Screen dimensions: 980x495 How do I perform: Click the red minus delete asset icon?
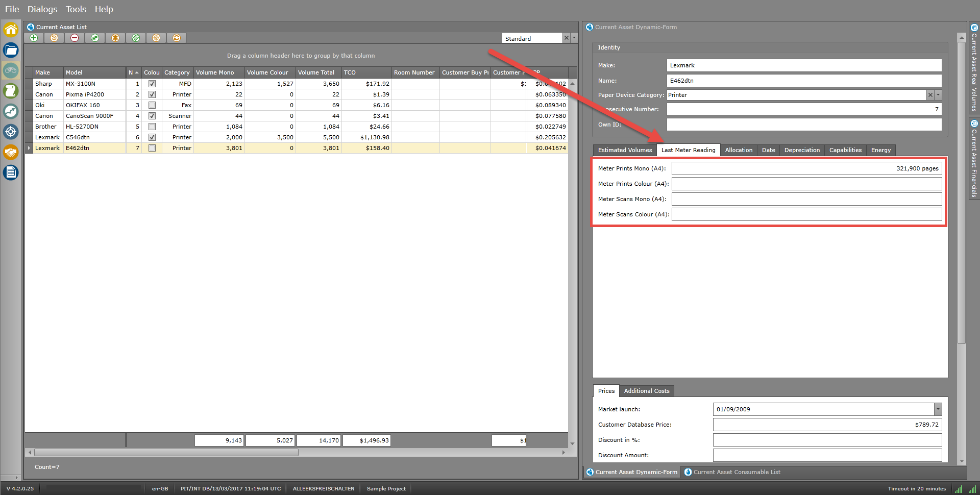[x=75, y=38]
